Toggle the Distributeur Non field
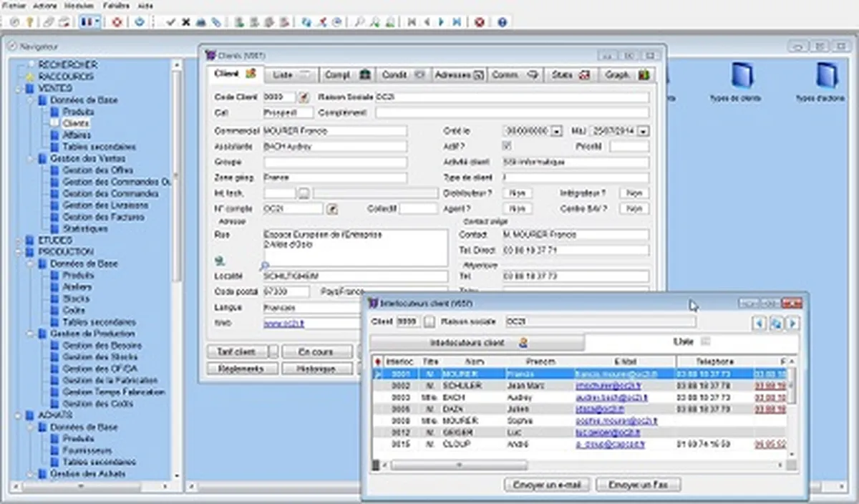 coord(517,193)
